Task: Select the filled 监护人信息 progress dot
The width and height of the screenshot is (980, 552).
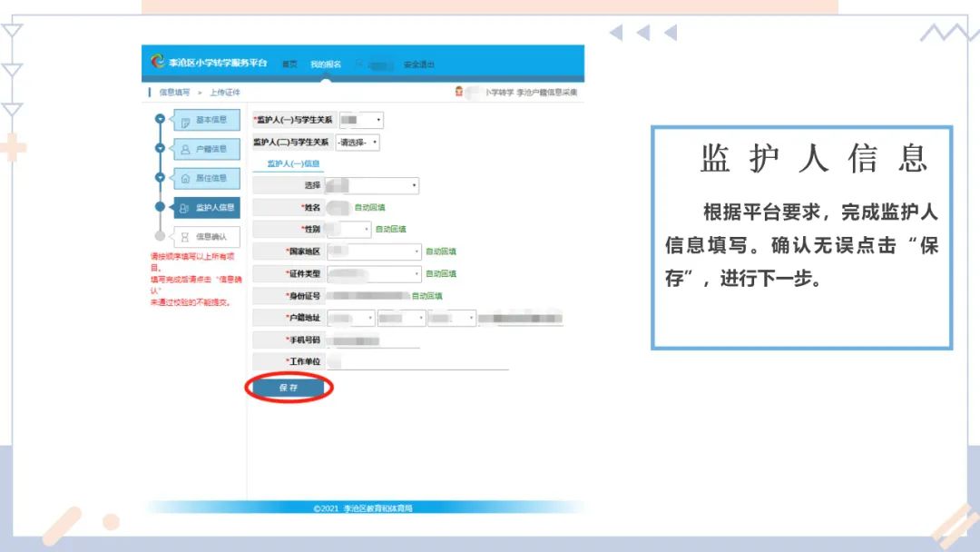Action: tap(159, 205)
